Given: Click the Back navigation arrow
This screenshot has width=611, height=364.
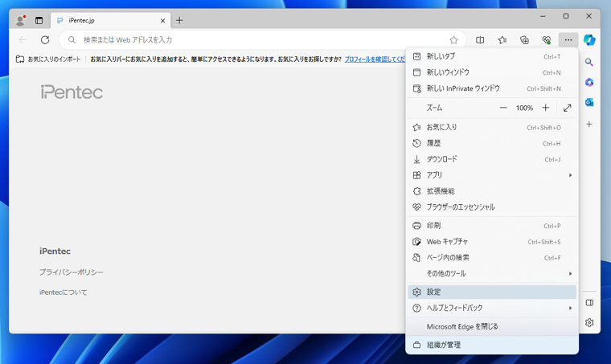Looking at the screenshot, I should (x=23, y=39).
